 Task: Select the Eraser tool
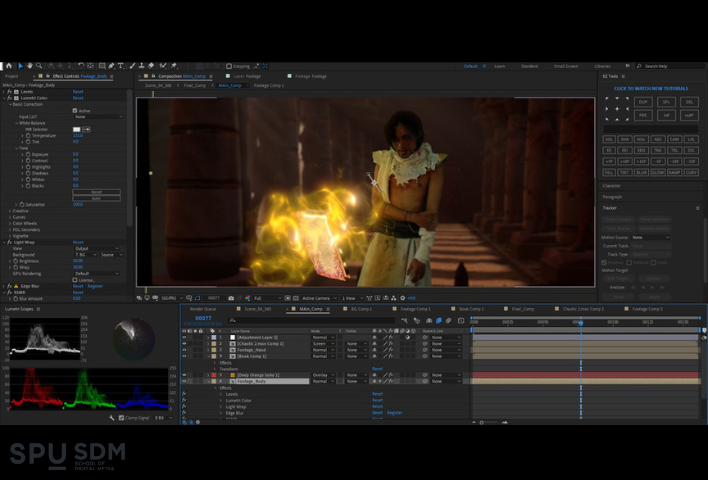click(151, 66)
